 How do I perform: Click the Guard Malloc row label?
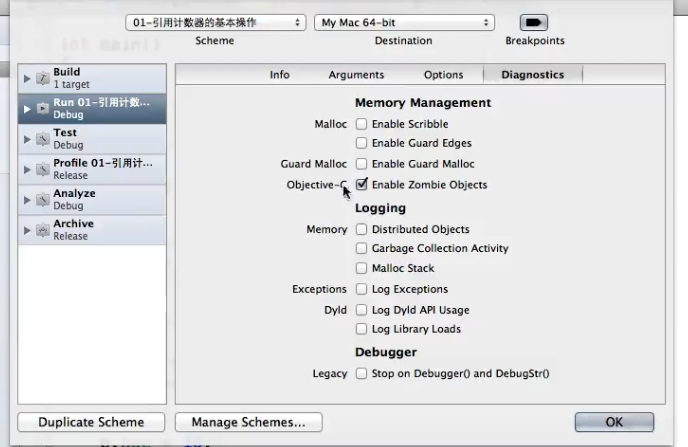click(x=314, y=164)
